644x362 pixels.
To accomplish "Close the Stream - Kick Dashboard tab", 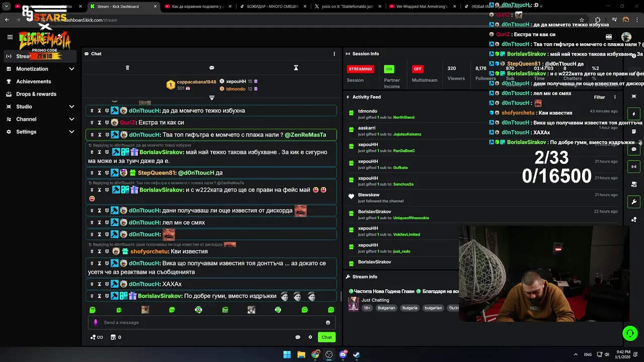I will tap(155, 7).
